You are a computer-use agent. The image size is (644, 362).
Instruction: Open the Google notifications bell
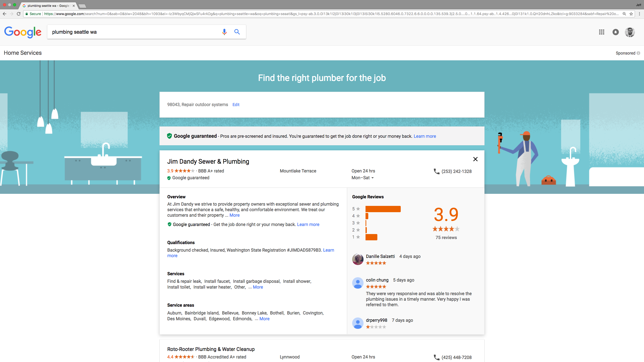pyautogui.click(x=616, y=32)
